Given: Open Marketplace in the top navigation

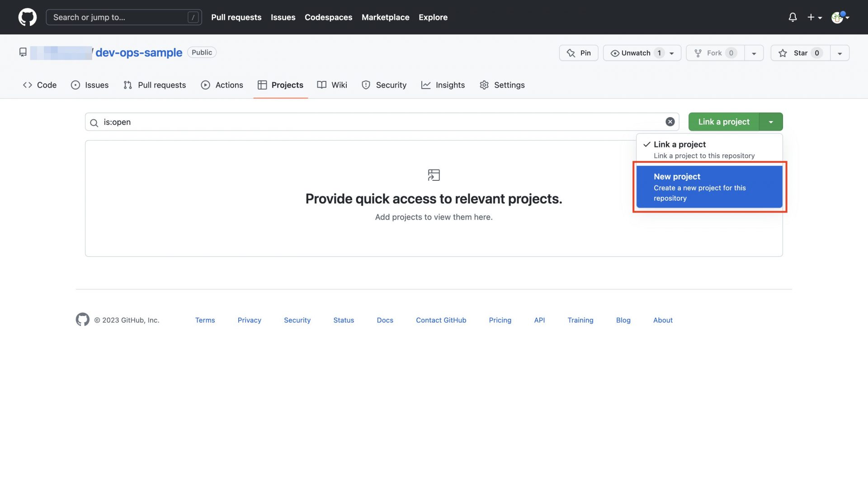Looking at the screenshot, I should pos(385,17).
